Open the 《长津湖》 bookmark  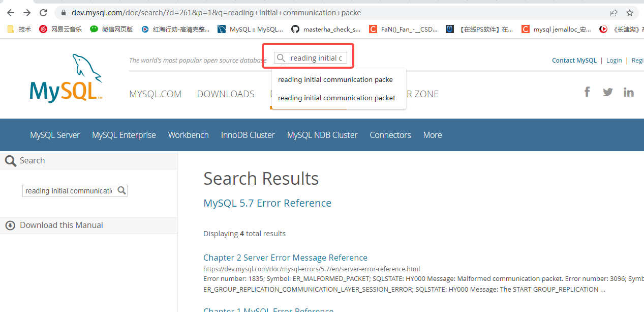click(x=621, y=29)
